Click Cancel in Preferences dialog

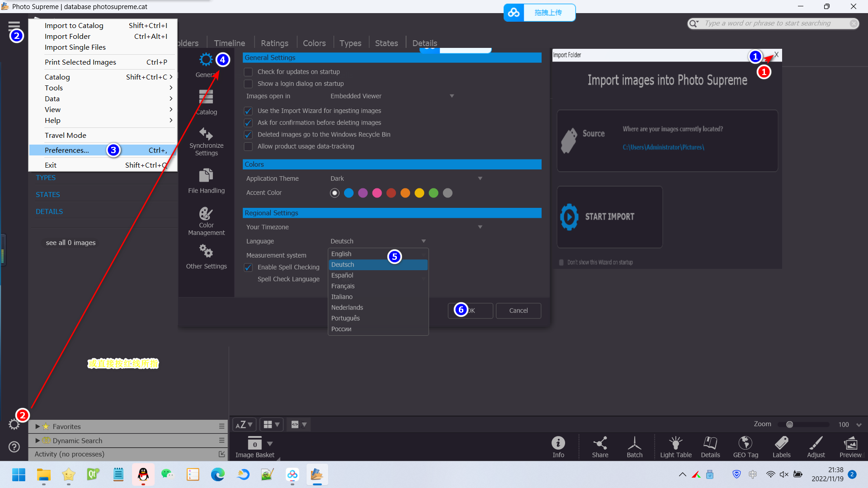(x=519, y=311)
